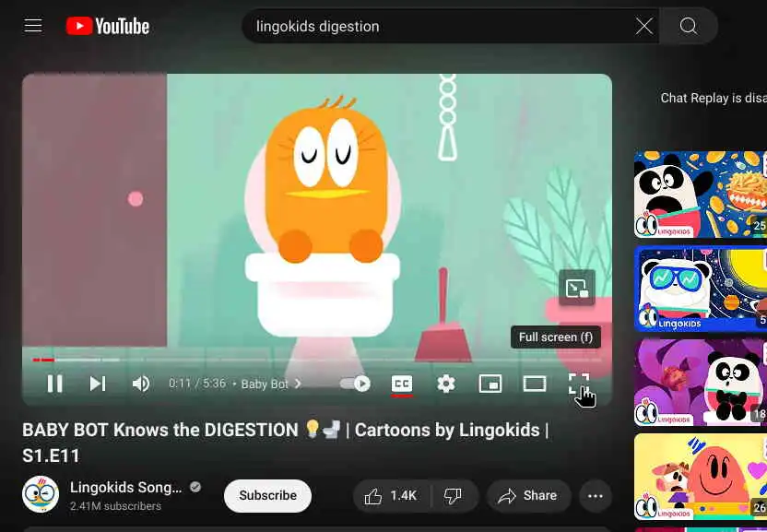Skip to the next video
This screenshot has width=767, height=532.
tap(98, 384)
